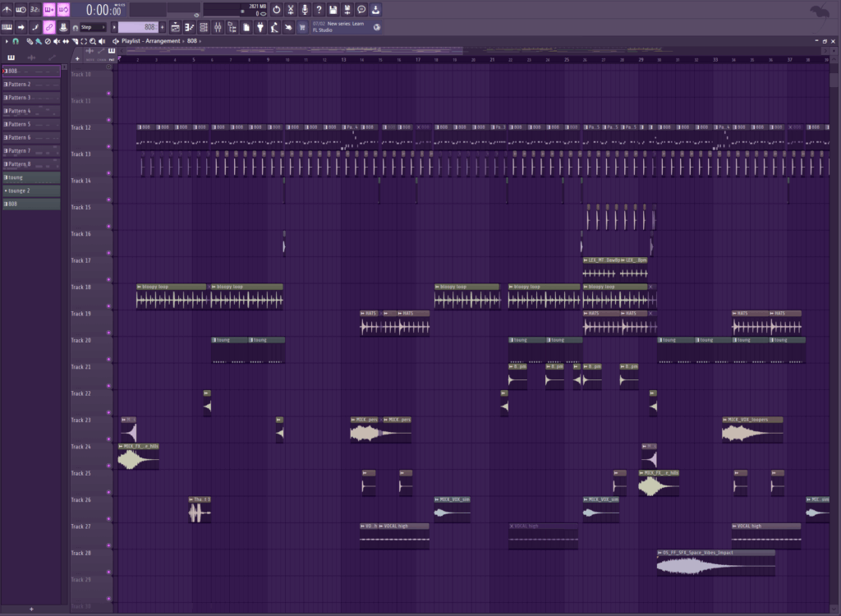841x616 pixels.
Task: Jump to bar 17 on timeline
Action: pos(418,60)
